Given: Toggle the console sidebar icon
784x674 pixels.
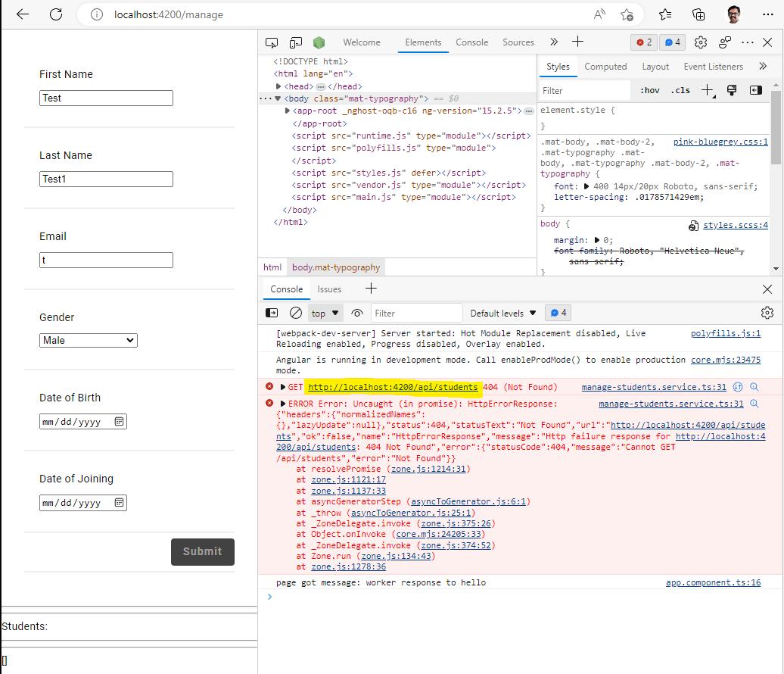Looking at the screenshot, I should coord(272,313).
